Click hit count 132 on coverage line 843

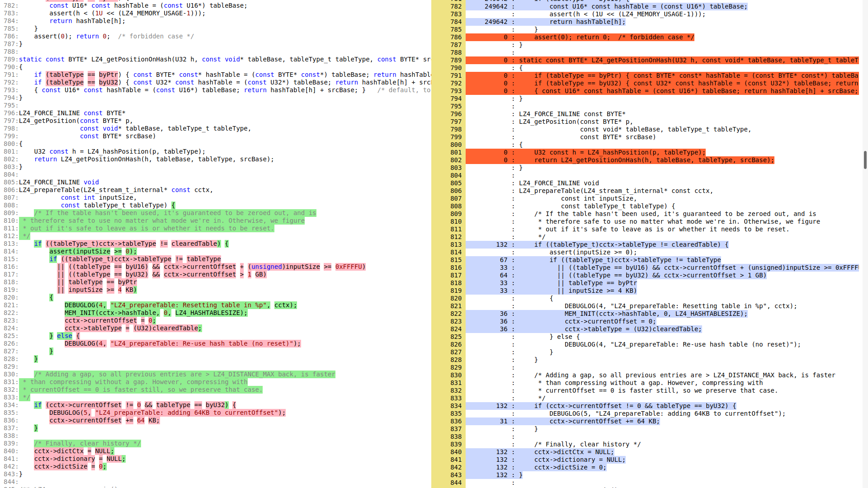tap(502, 475)
